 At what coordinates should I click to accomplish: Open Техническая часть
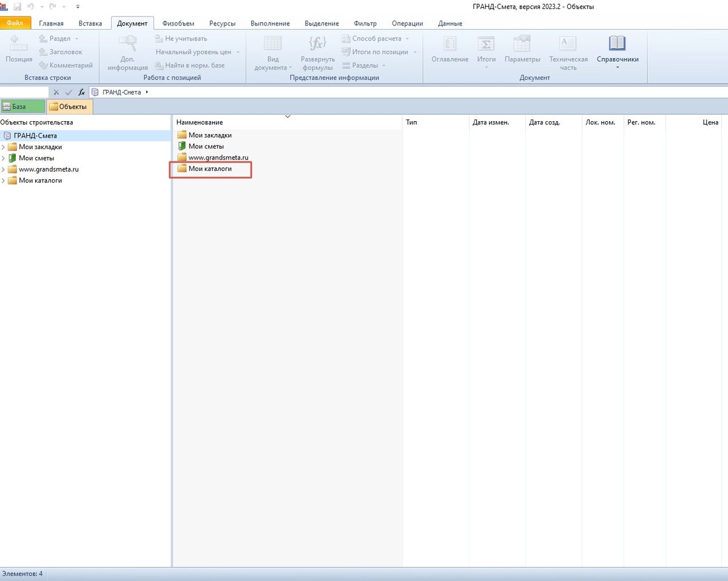pos(568,53)
